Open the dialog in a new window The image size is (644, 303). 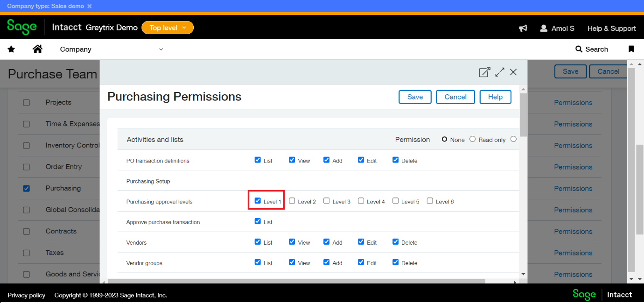tap(484, 72)
